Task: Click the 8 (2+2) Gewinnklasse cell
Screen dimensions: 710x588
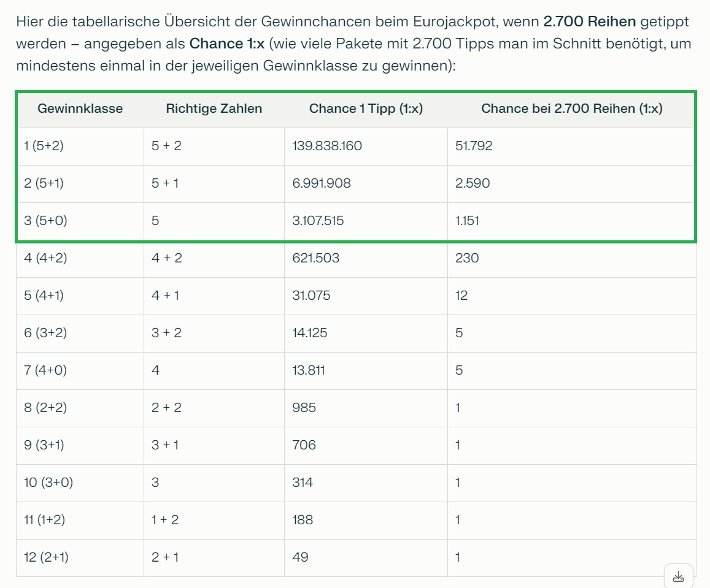Action: (x=45, y=408)
